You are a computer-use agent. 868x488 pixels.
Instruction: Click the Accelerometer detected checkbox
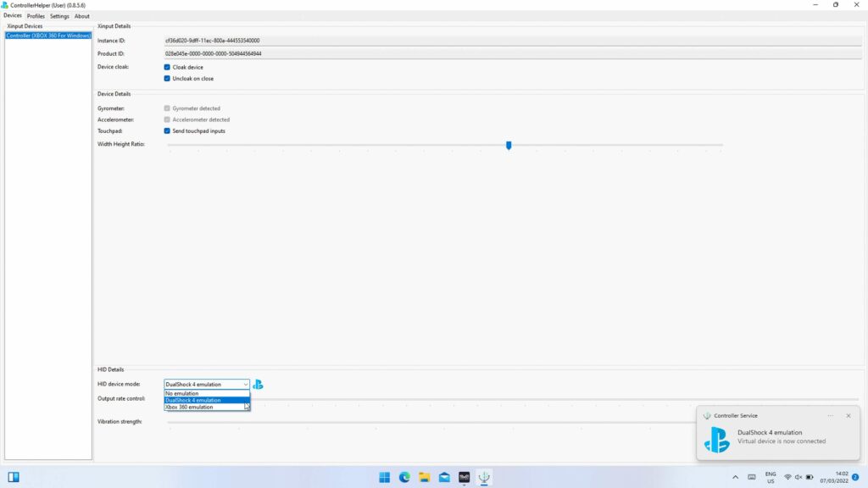[167, 119]
